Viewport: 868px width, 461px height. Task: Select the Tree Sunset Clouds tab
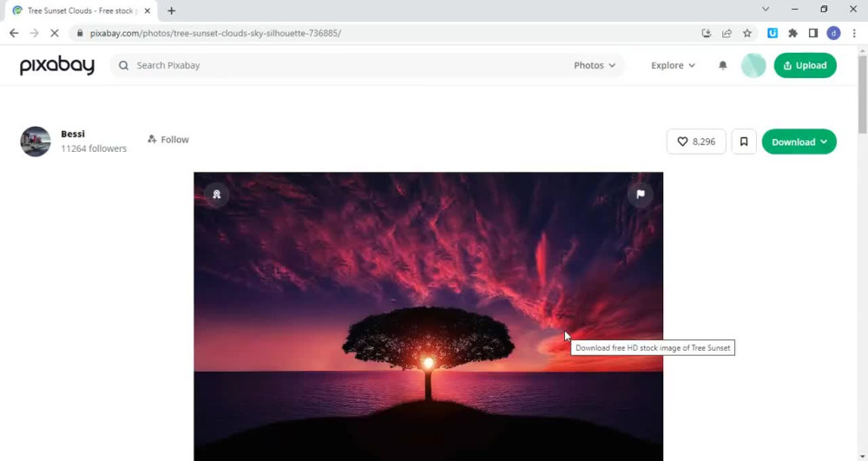(80, 10)
